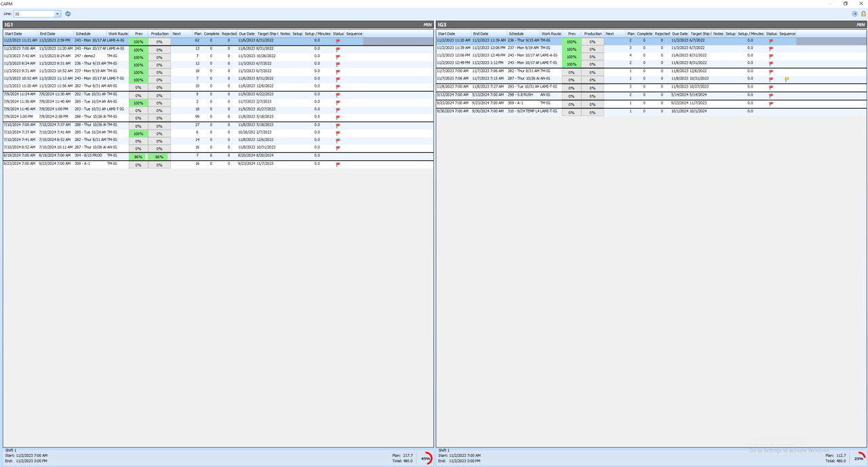Click the orange padlock icon at top right

tap(863, 14)
